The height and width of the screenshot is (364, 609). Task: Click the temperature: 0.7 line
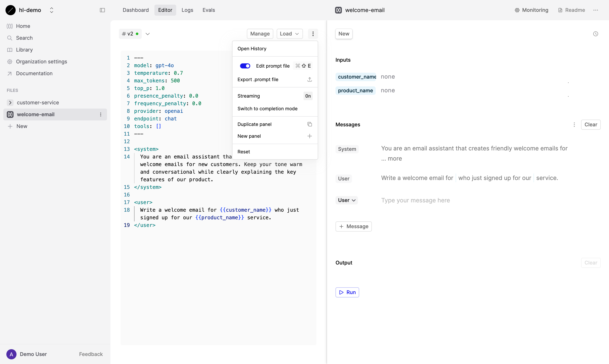pyautogui.click(x=158, y=73)
